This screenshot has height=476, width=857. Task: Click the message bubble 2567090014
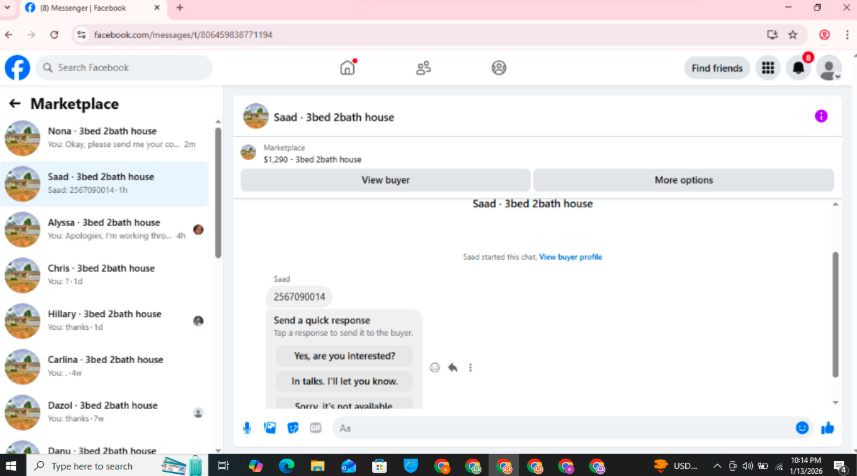[299, 297]
